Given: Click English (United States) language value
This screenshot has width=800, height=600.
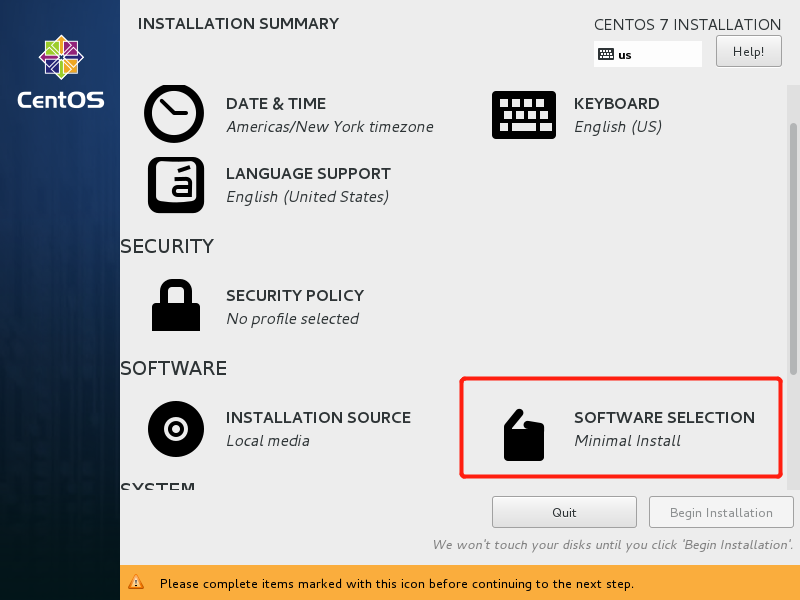Looking at the screenshot, I should click(x=308, y=196).
